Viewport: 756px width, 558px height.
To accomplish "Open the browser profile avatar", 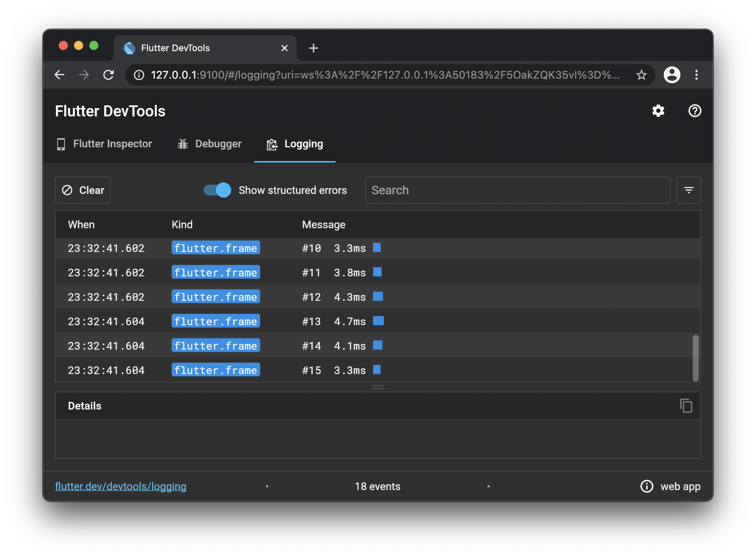I will 672,75.
